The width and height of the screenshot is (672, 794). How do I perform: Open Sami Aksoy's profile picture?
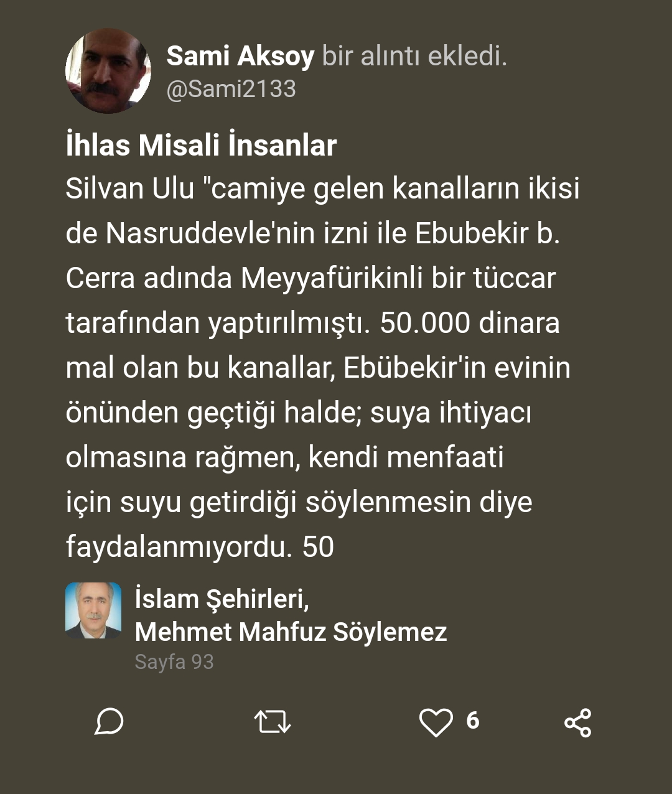click(108, 71)
